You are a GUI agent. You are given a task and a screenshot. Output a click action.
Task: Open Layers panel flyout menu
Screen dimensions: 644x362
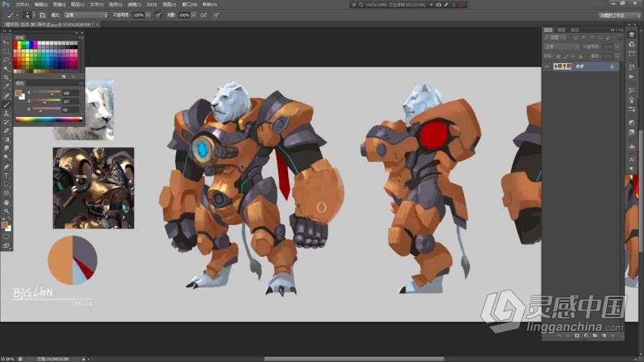621,30
